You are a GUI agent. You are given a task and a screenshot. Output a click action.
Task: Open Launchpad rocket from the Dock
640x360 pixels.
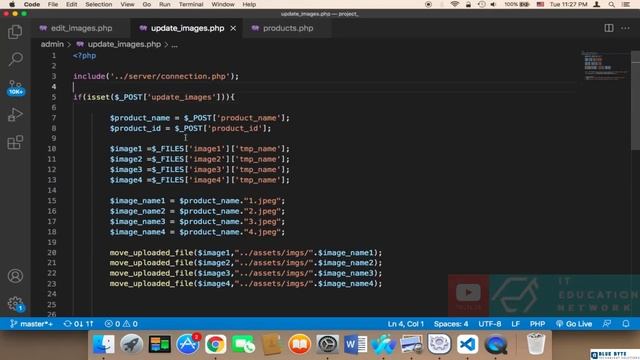(131, 344)
